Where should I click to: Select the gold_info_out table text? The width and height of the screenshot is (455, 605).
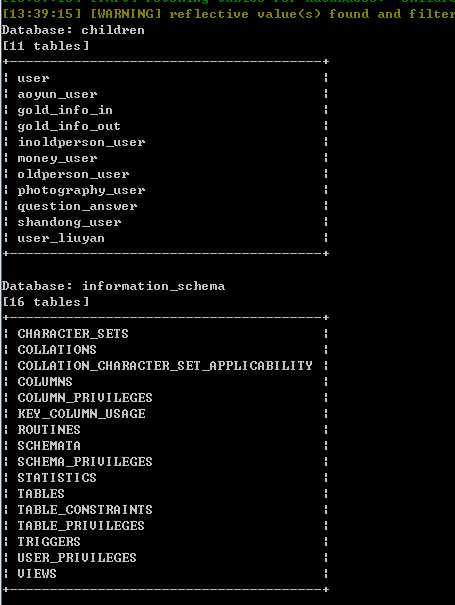(69, 126)
